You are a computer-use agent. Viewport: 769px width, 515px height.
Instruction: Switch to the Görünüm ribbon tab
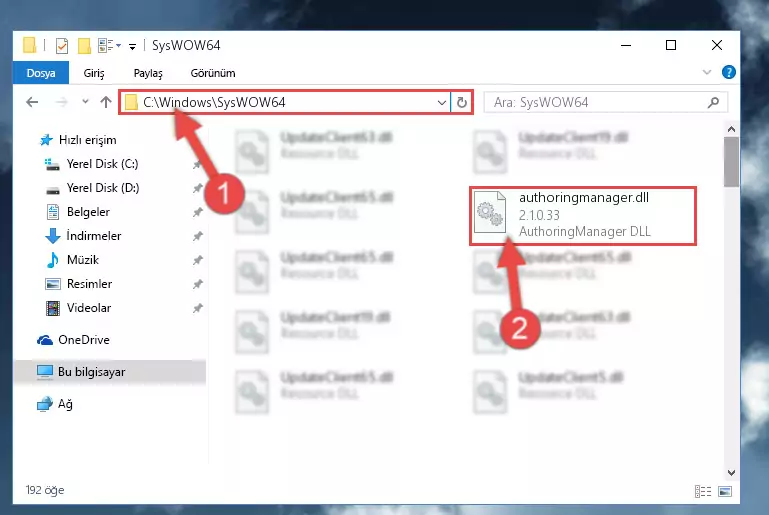tap(213, 73)
